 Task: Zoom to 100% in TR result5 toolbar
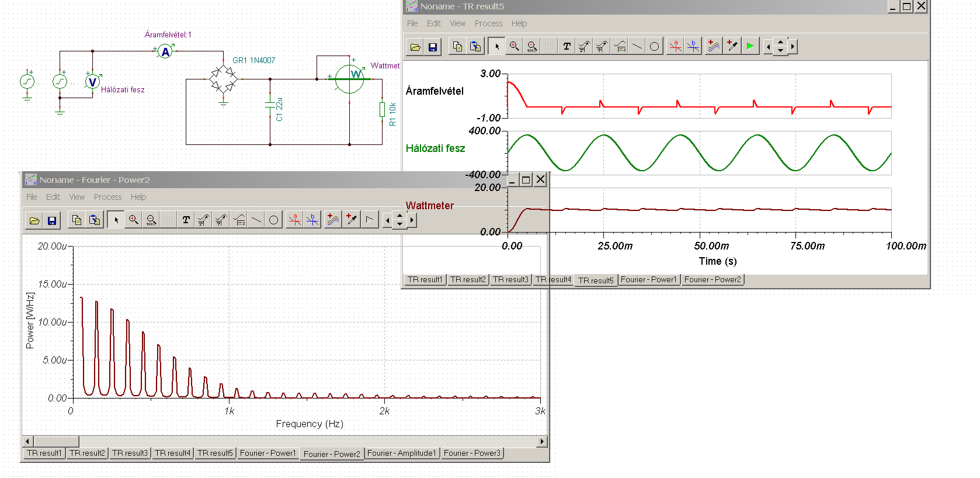532,46
